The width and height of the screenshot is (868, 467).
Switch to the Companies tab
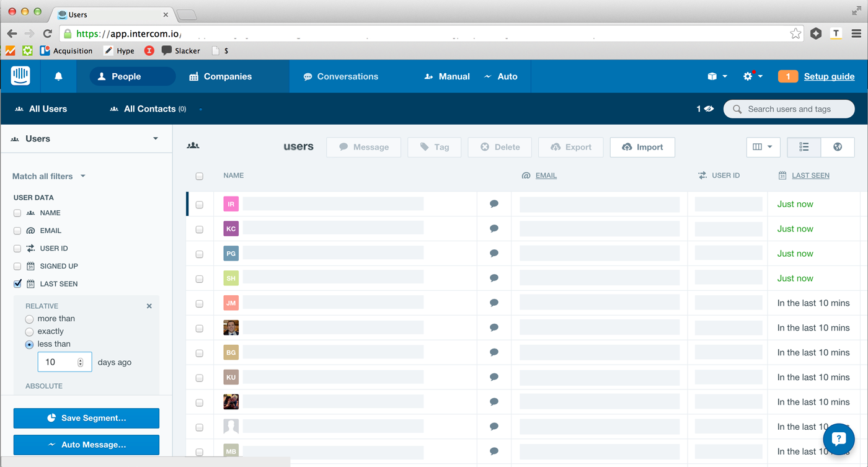tap(220, 76)
